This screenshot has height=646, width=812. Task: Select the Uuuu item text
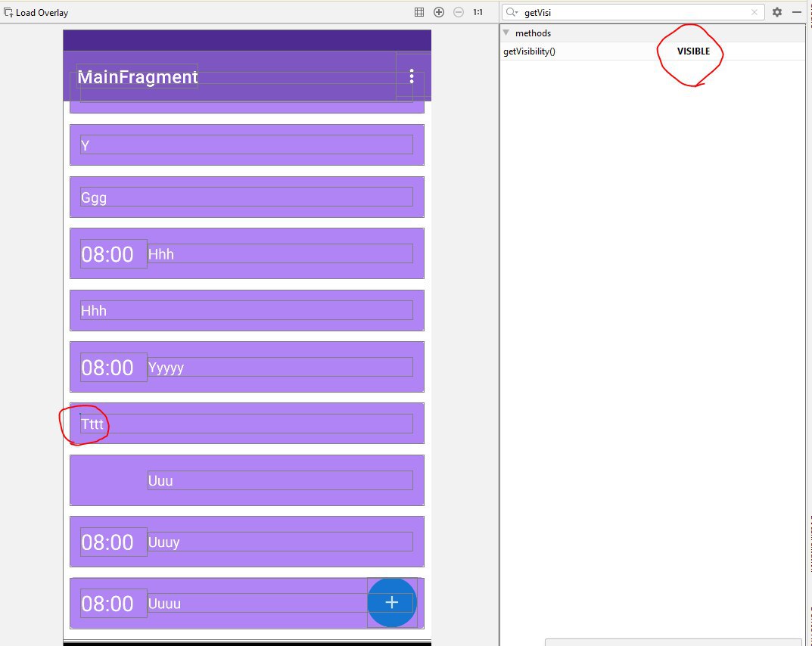(280, 603)
